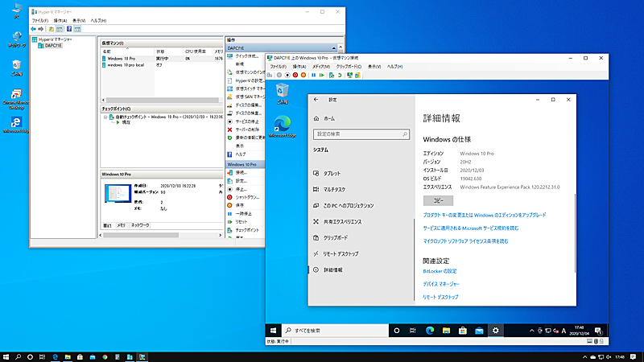
Task: Select タブレット in Settings sidebar
Action: (x=361, y=174)
